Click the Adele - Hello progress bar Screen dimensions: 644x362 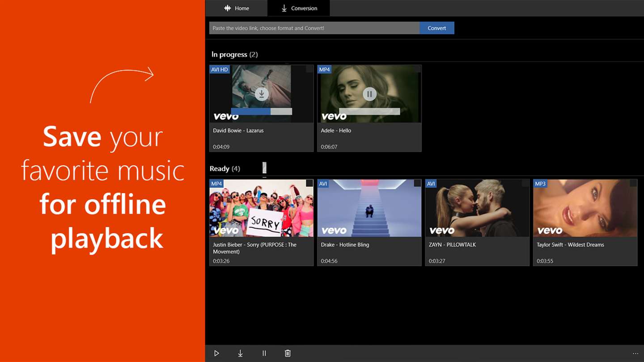click(369, 111)
